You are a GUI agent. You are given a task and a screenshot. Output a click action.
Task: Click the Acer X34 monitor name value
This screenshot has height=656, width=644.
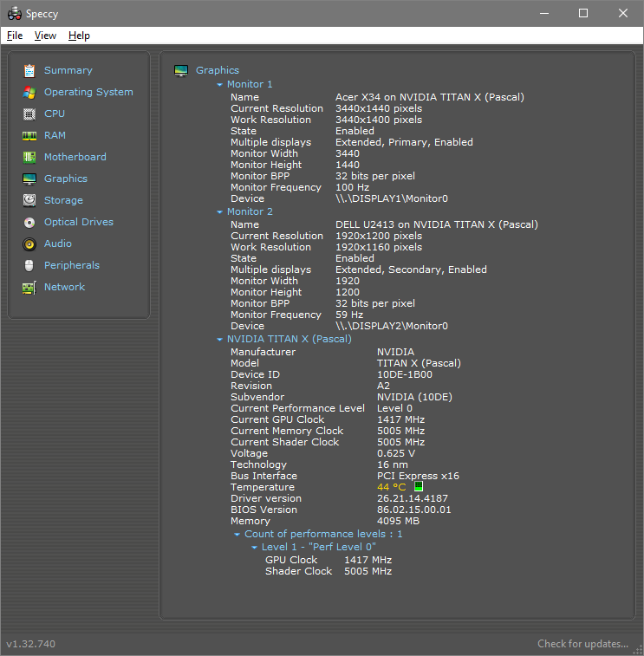pyautogui.click(x=429, y=97)
